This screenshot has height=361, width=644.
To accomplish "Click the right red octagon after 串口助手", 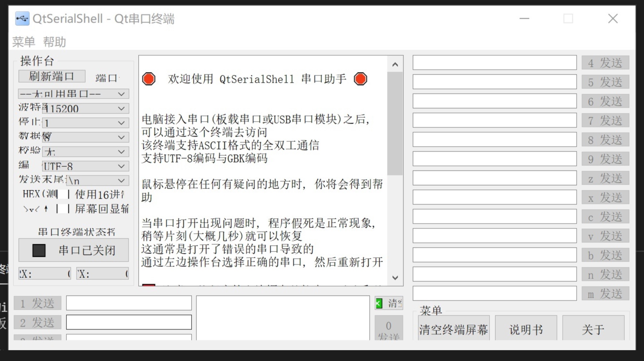I will (x=360, y=79).
